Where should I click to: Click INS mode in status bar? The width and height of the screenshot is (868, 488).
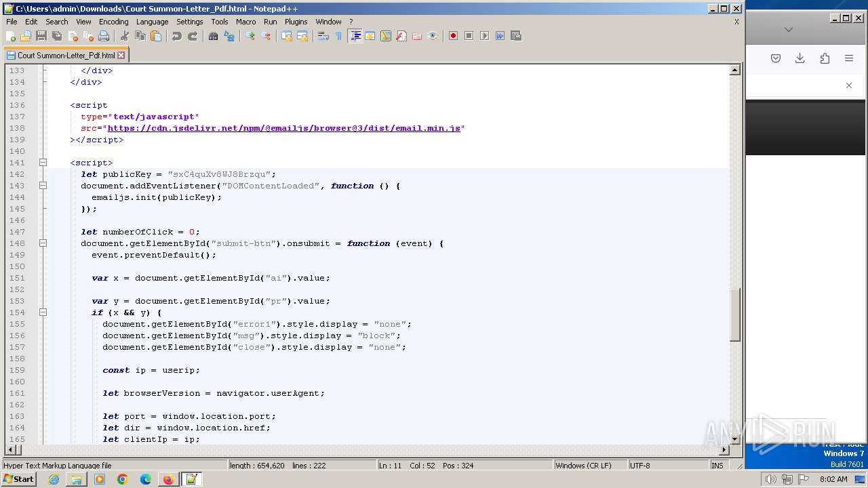pos(717,466)
